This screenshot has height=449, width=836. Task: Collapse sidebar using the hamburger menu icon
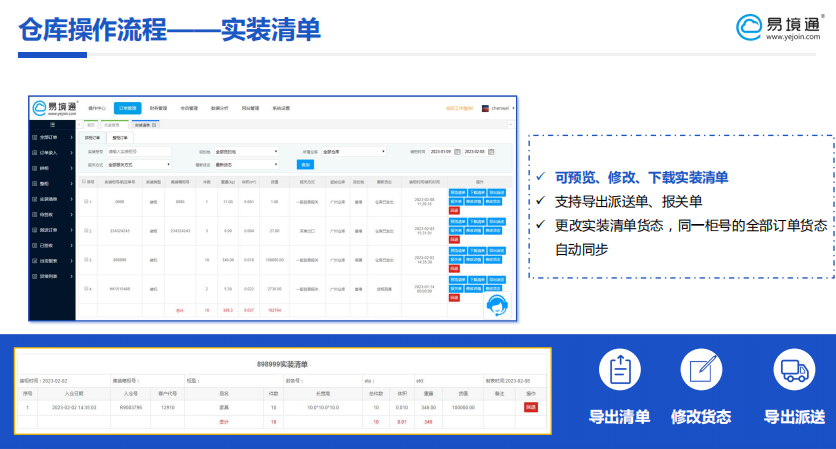point(53,124)
